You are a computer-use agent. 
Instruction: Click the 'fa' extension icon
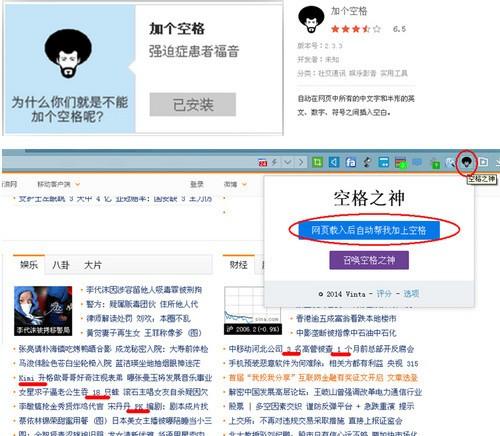(x=350, y=162)
